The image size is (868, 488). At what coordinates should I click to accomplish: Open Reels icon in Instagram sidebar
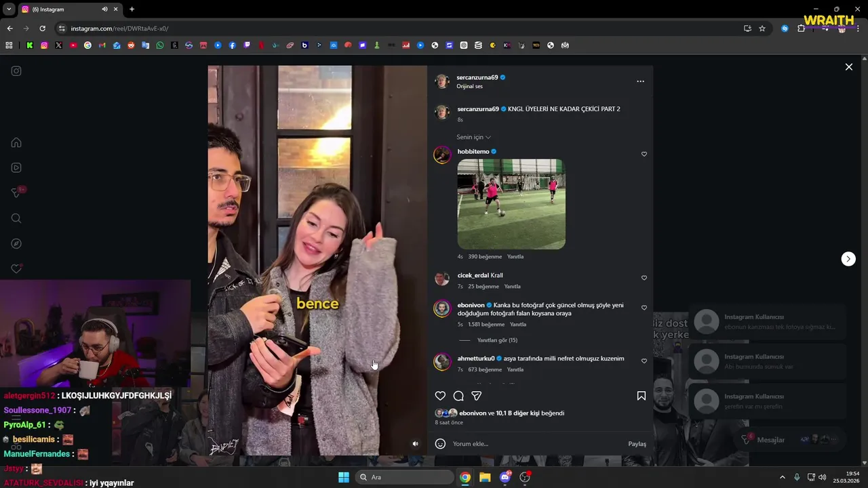click(x=16, y=167)
